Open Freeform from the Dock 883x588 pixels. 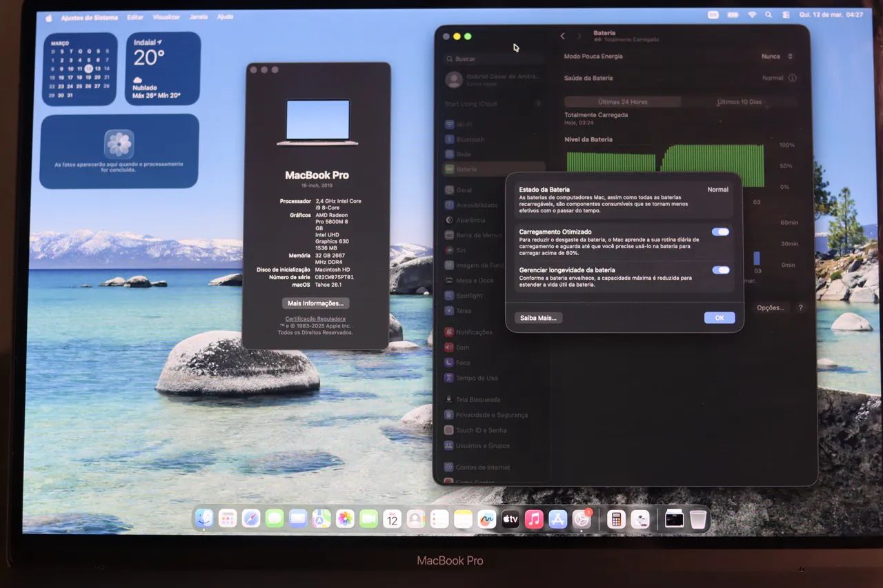click(486, 518)
